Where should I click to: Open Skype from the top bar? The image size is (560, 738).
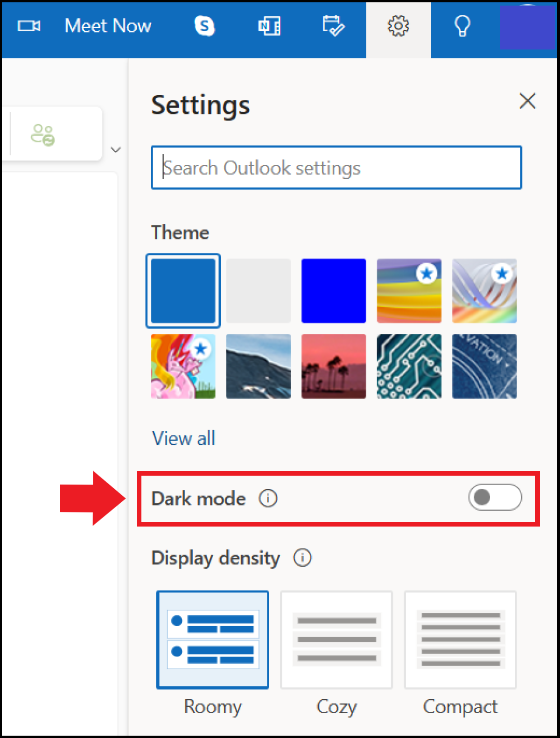[x=204, y=26]
